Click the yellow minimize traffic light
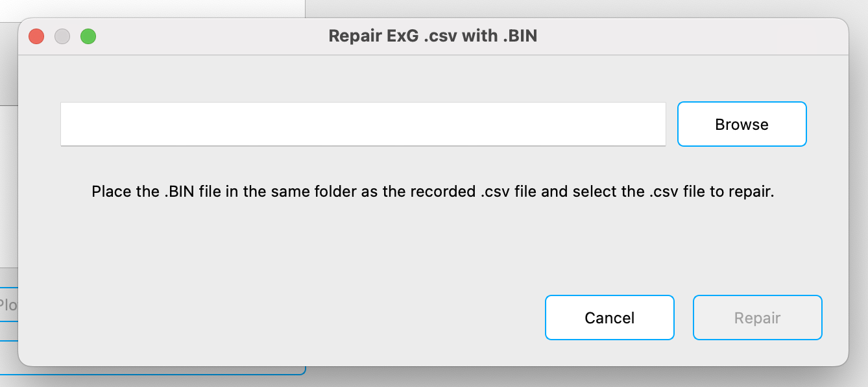Screen dimensions: 868x387 (x=62, y=36)
